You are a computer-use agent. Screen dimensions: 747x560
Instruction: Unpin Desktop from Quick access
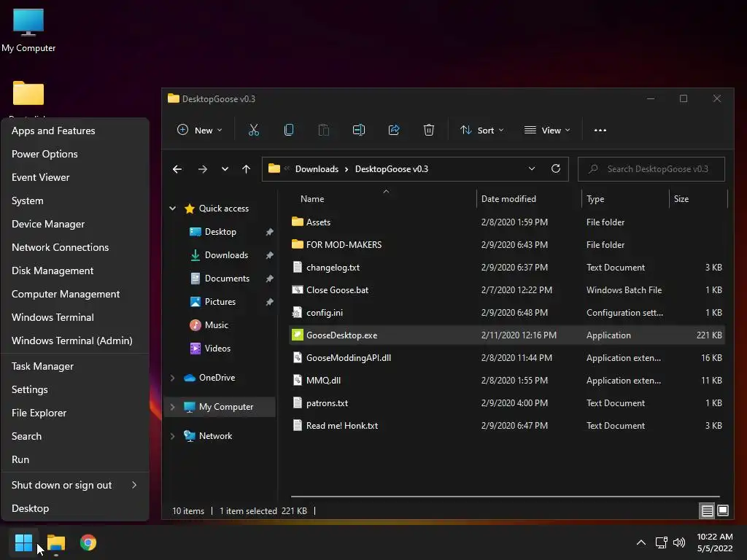click(269, 232)
